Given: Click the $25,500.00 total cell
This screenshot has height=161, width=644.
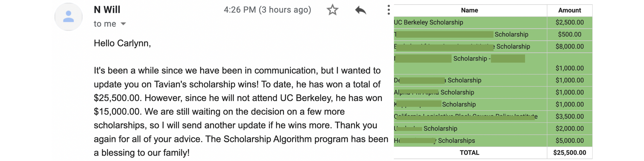Looking at the screenshot, I should (569, 153).
